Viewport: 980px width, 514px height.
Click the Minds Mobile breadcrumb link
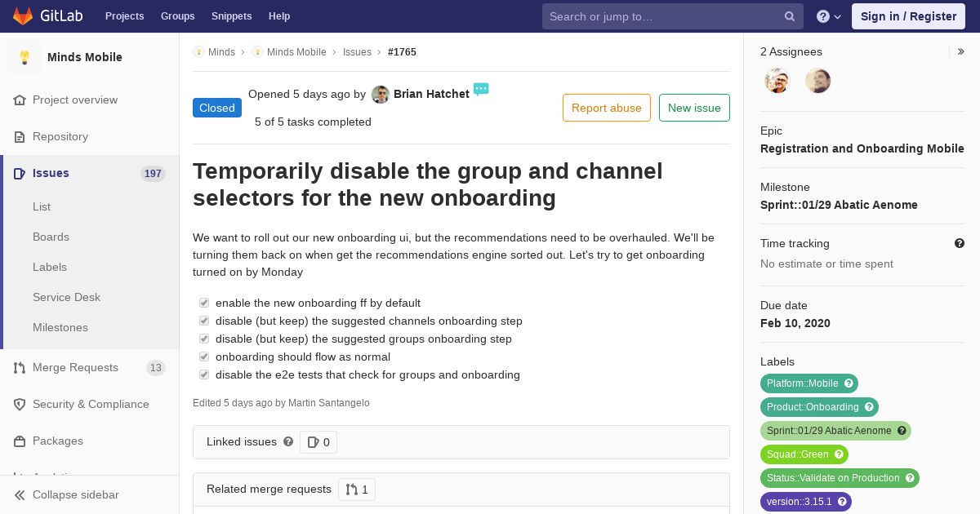coord(296,51)
